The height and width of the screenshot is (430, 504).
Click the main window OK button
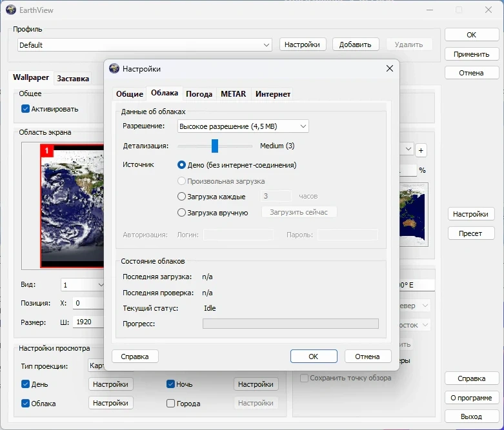[x=472, y=35]
